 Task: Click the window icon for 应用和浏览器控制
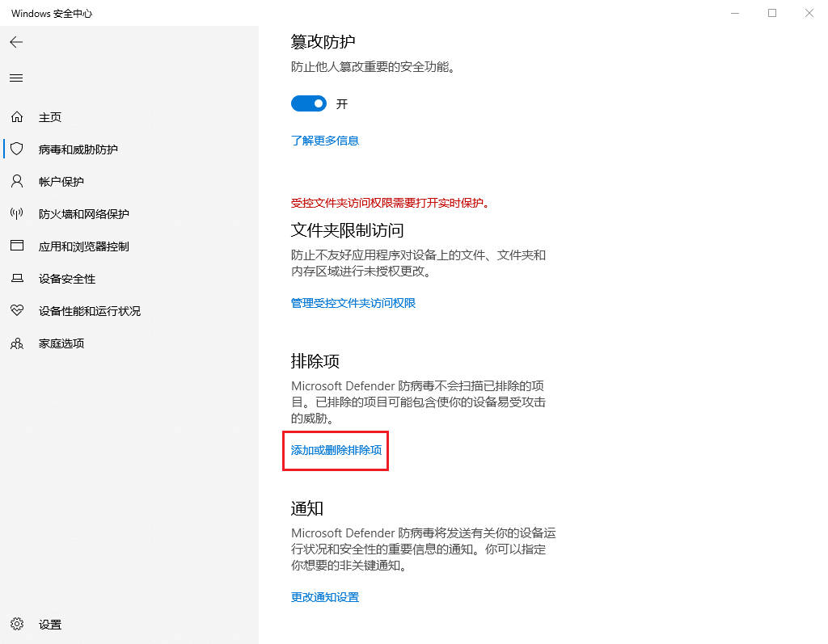coord(16,246)
